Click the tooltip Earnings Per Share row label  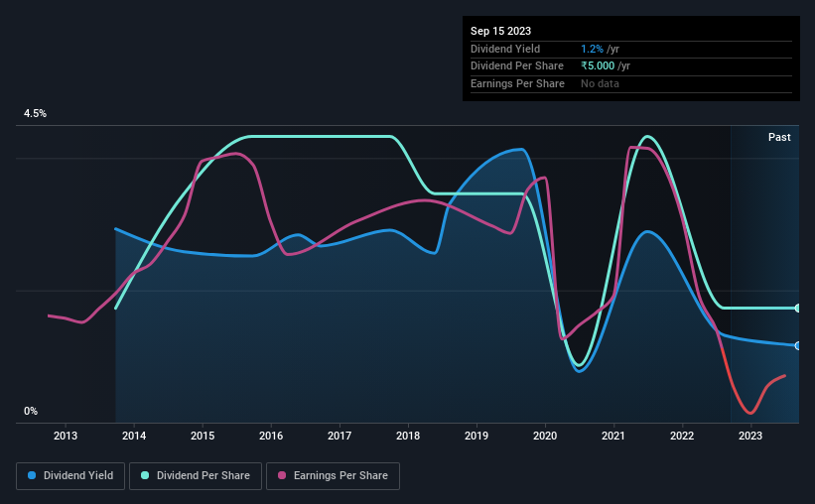point(518,83)
